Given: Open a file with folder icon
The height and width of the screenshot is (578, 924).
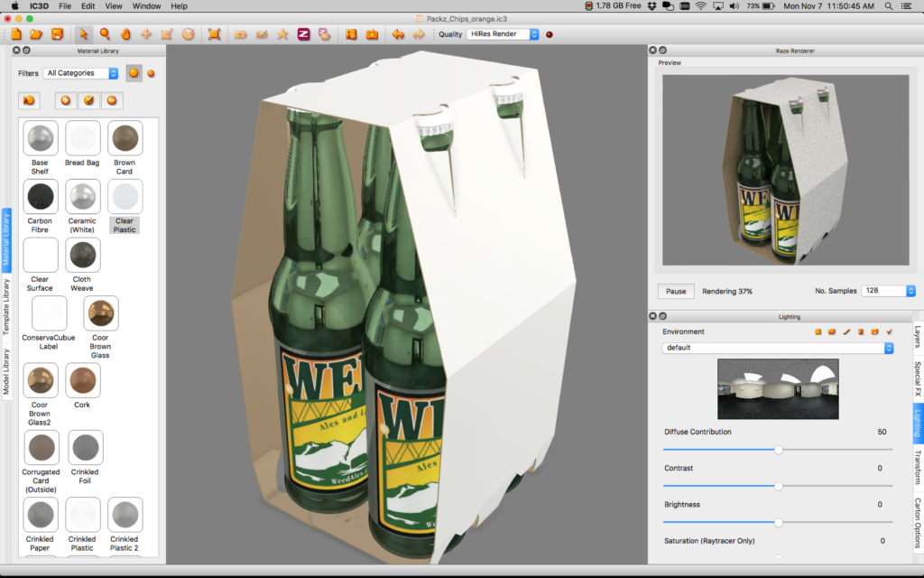Looking at the screenshot, I should (x=36, y=34).
